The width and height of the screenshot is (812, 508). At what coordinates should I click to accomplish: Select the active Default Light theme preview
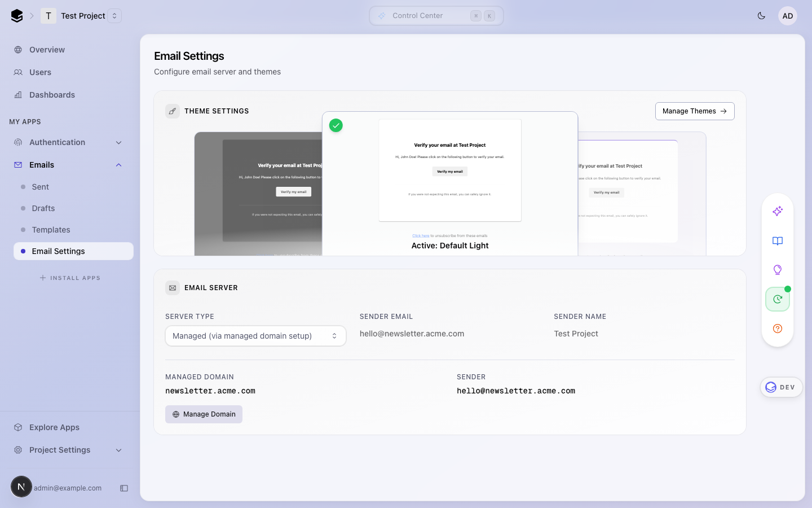tap(450, 183)
